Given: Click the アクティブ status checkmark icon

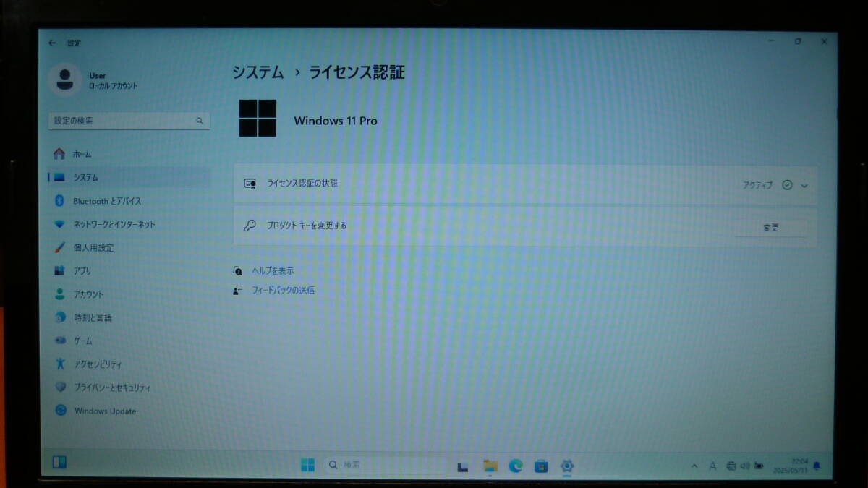Looking at the screenshot, I should pyautogui.click(x=787, y=185).
